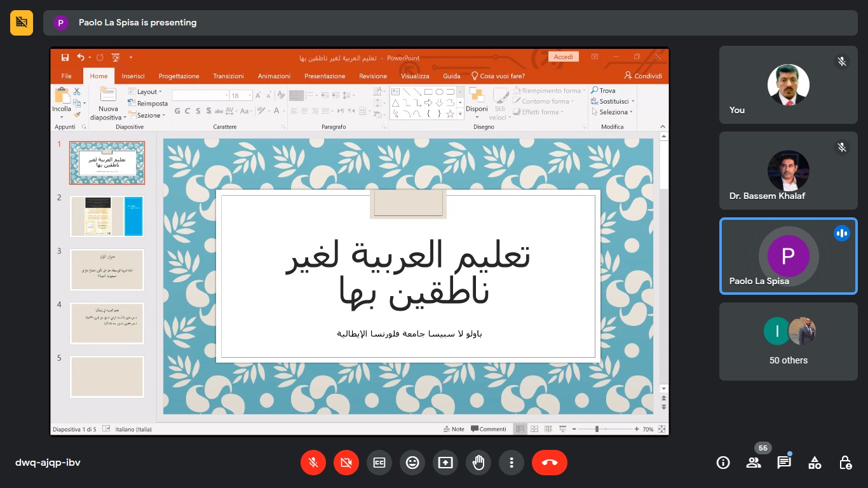Expand the Layout dropdown in the ribbon
The image size is (868, 488).
point(147,91)
